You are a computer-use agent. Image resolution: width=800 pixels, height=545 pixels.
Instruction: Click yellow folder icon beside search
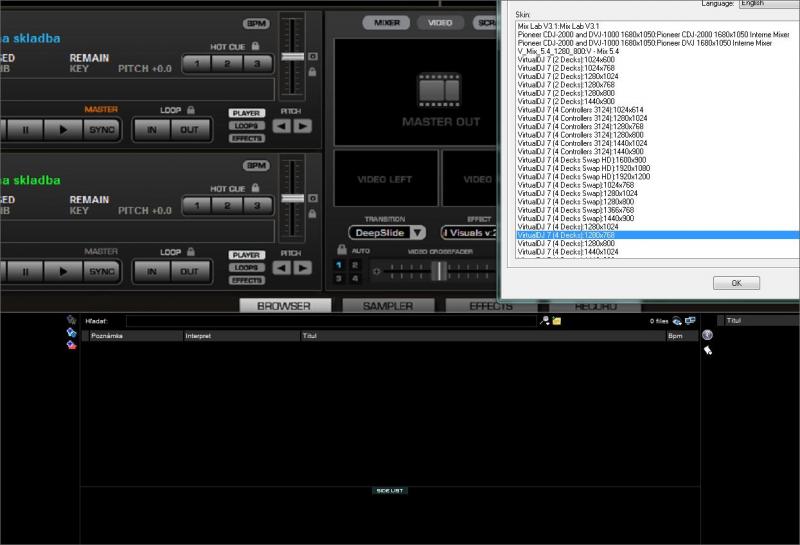[557, 320]
